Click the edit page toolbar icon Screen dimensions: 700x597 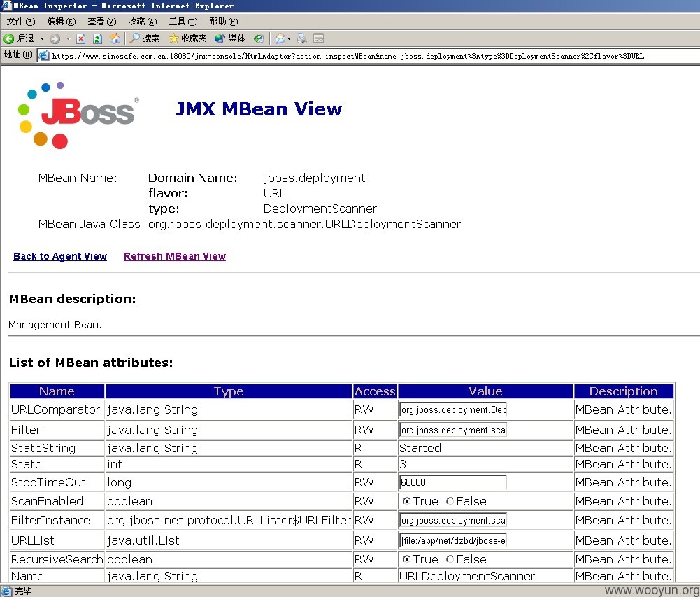[x=319, y=39]
